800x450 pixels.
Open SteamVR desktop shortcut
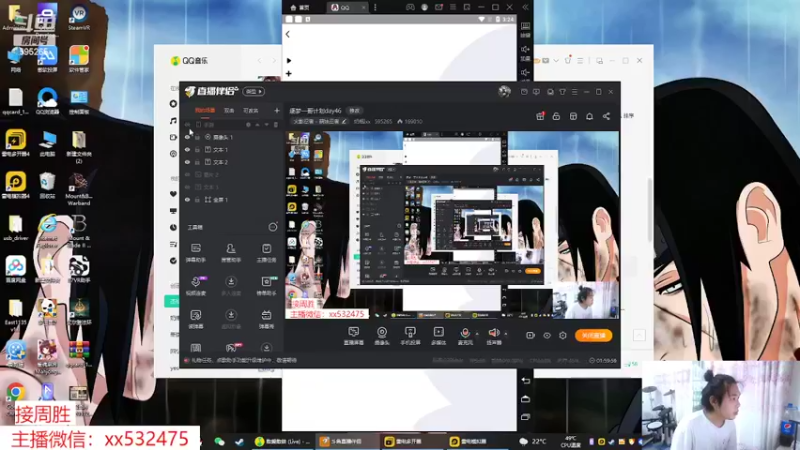pos(79,17)
